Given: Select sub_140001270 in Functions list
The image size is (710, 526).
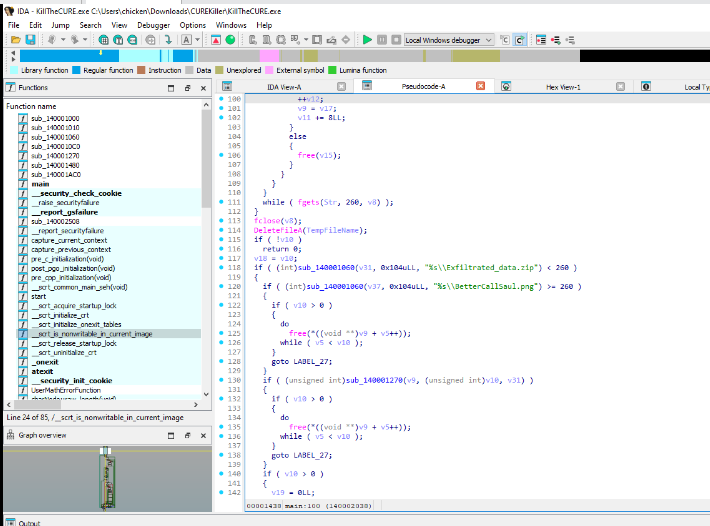Looking at the screenshot, I should 55,156.
